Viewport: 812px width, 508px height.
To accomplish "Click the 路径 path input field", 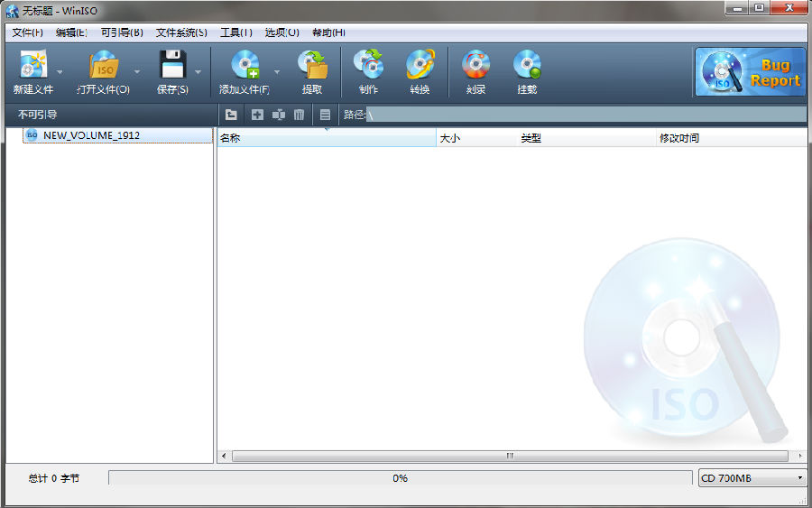I will point(586,115).
